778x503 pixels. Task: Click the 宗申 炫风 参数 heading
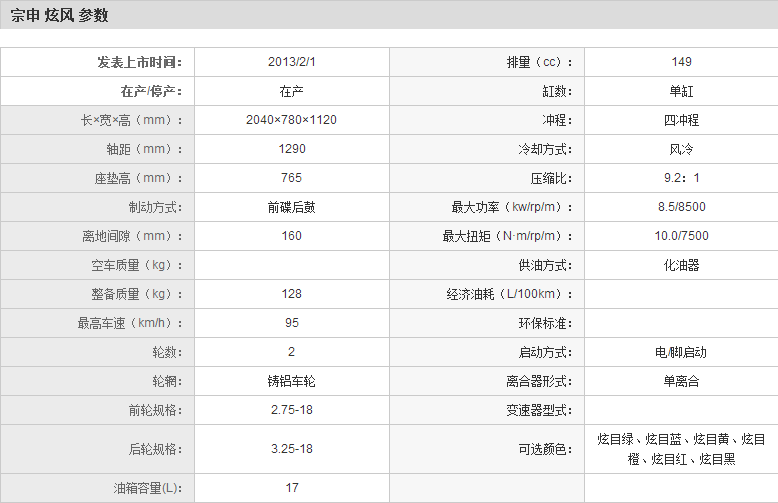[59, 16]
